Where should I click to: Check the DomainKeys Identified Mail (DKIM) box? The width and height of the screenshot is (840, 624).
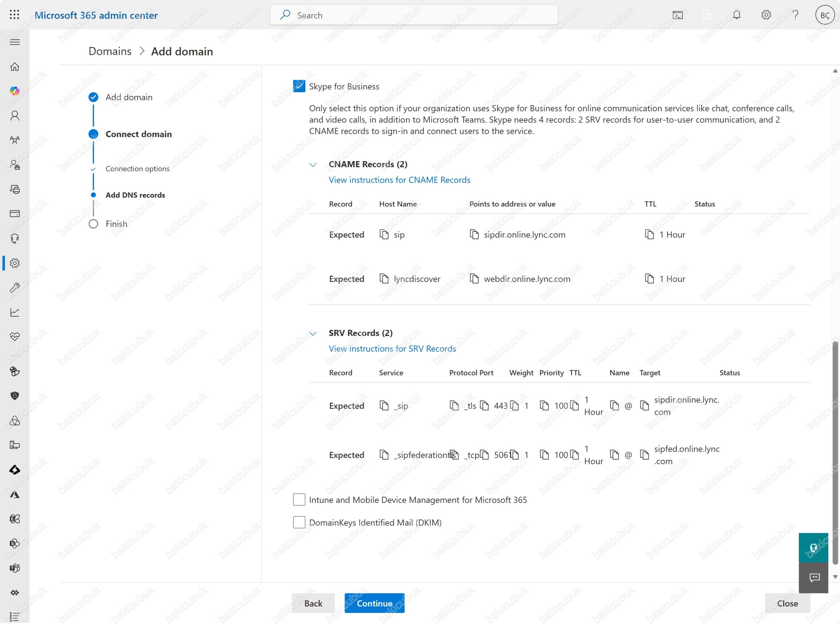299,522
